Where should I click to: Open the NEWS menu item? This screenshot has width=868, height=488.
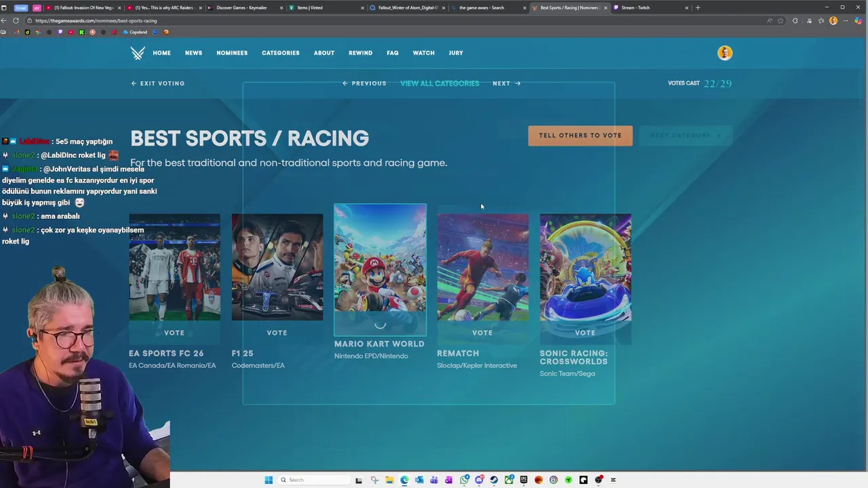click(194, 53)
